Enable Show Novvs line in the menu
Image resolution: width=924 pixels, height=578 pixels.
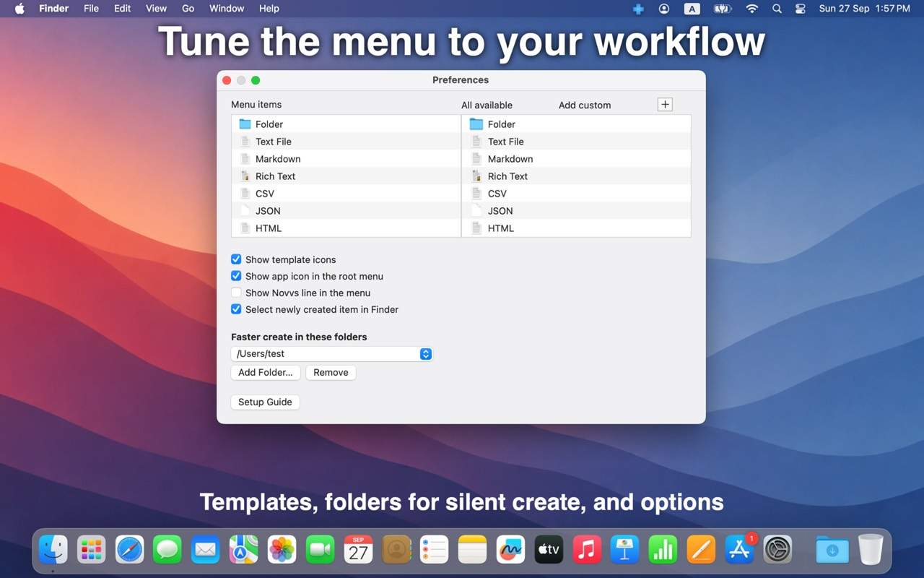[236, 293]
